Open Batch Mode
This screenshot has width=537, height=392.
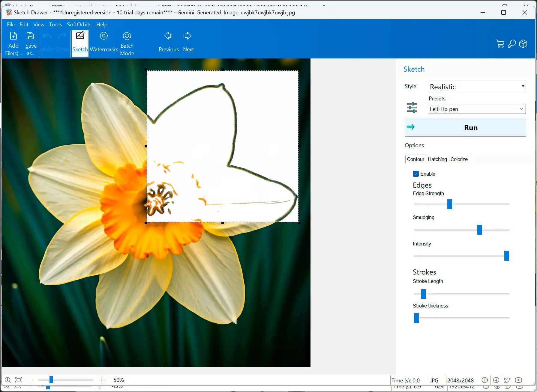[x=127, y=44]
